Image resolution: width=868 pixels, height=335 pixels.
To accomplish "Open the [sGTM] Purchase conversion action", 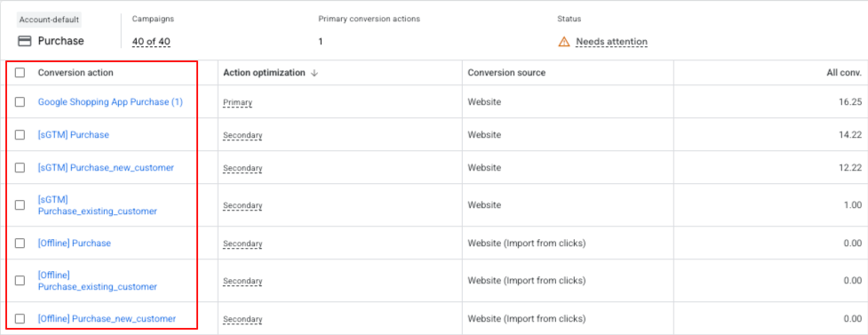I will tap(74, 134).
